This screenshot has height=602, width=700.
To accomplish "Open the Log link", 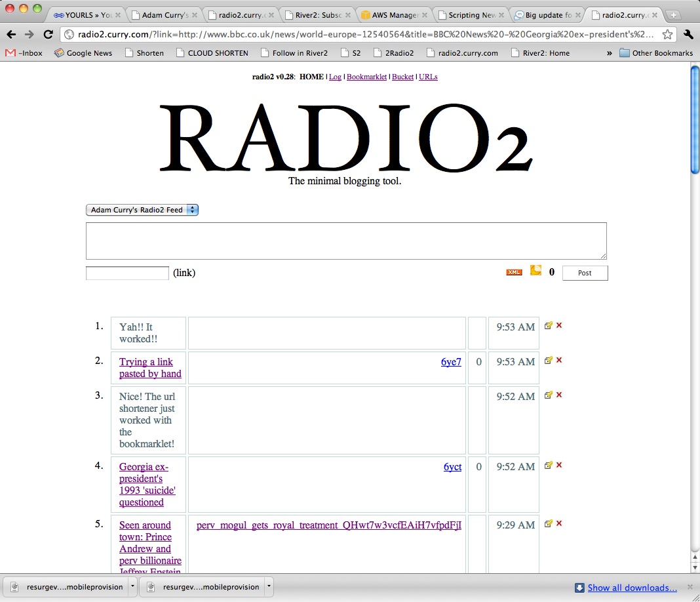I will point(335,77).
